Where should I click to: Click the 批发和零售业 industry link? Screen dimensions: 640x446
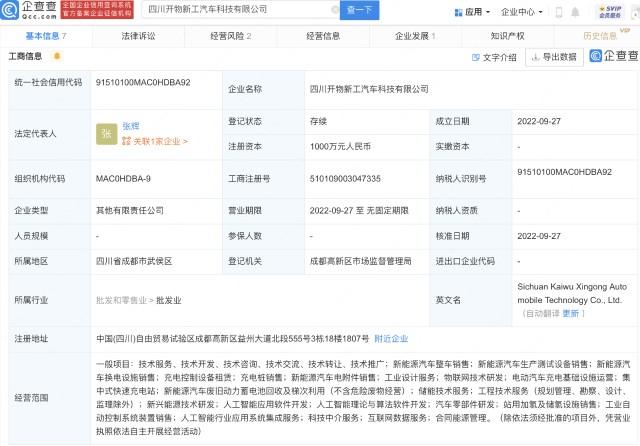(x=121, y=300)
